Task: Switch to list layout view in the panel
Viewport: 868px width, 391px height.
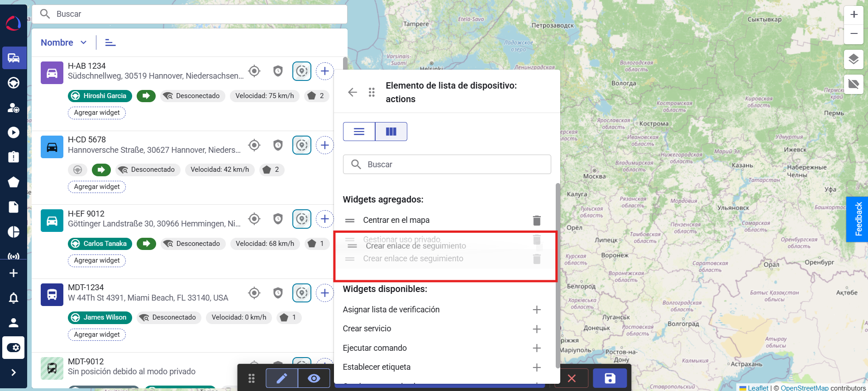Action: click(x=359, y=132)
